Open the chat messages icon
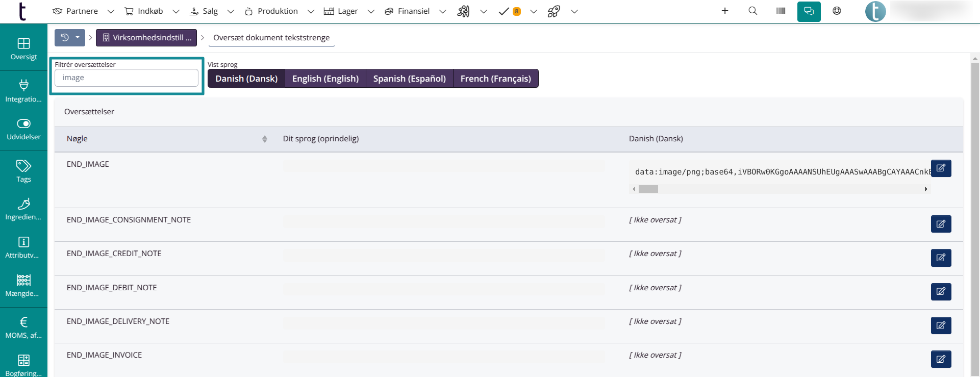The image size is (980, 377). tap(809, 11)
